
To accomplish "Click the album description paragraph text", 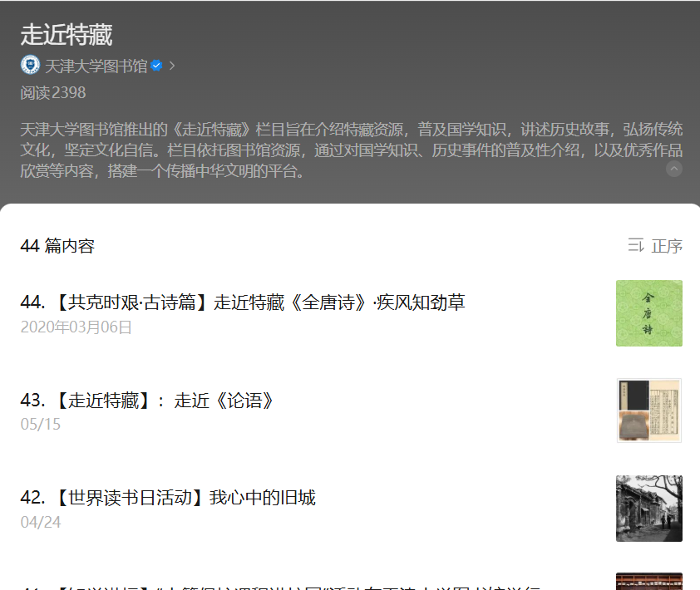I will [352, 150].
